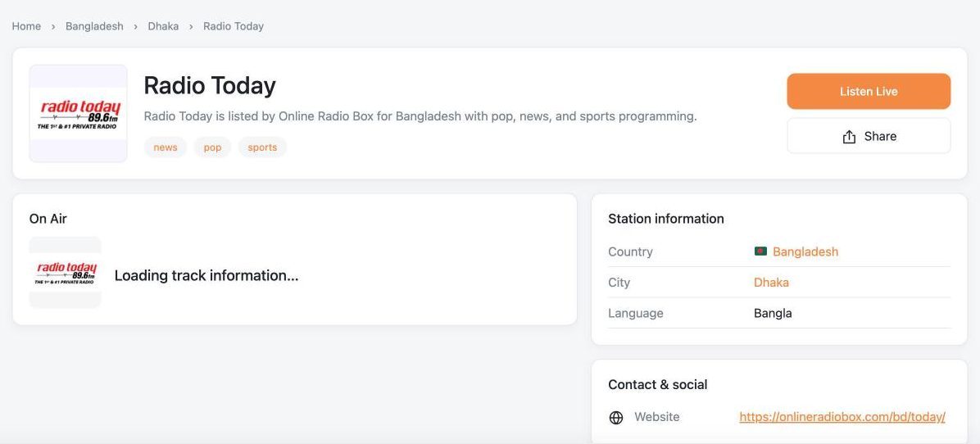
Task: Filter by the sports tag
Action: tap(262, 147)
